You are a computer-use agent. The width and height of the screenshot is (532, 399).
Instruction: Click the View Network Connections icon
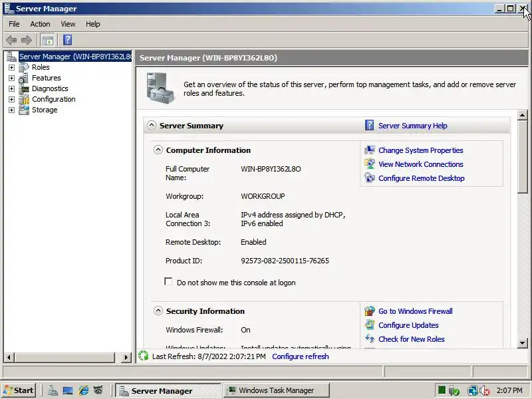(370, 164)
